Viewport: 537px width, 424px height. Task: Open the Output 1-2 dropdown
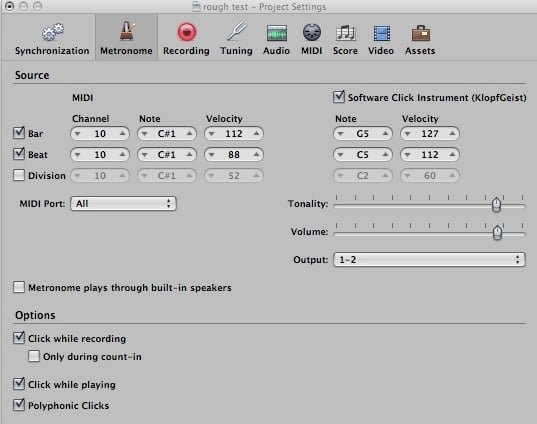click(429, 260)
